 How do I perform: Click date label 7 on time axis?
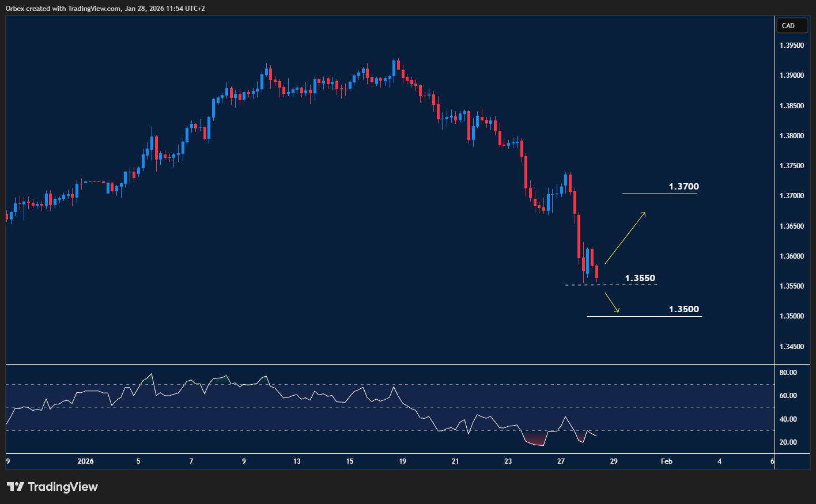pyautogui.click(x=191, y=461)
